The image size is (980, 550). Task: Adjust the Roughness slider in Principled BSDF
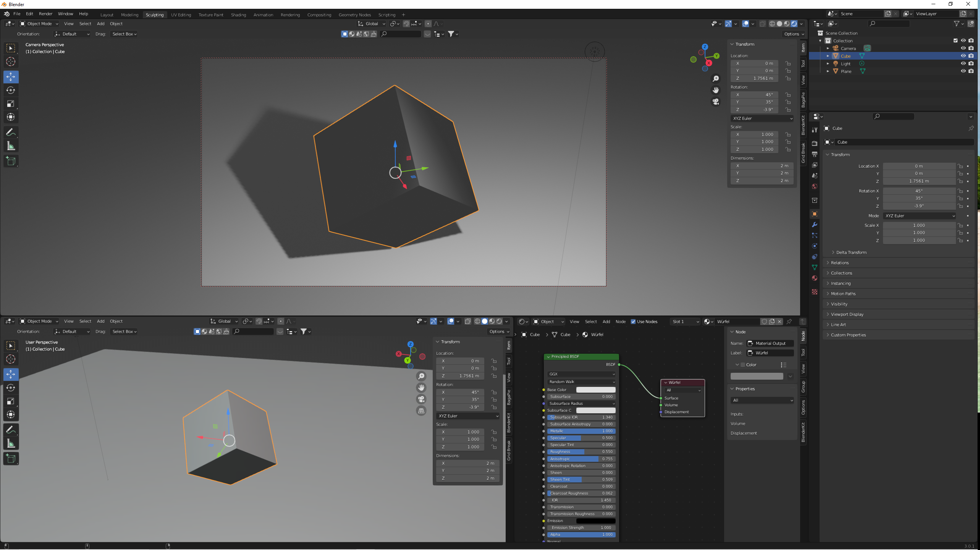coord(581,452)
